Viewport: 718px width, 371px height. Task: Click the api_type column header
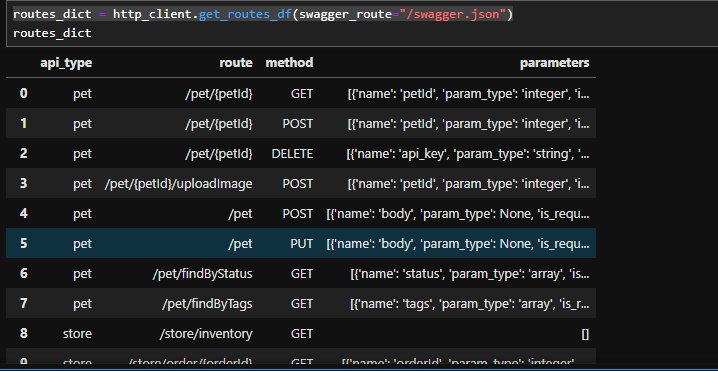point(66,63)
